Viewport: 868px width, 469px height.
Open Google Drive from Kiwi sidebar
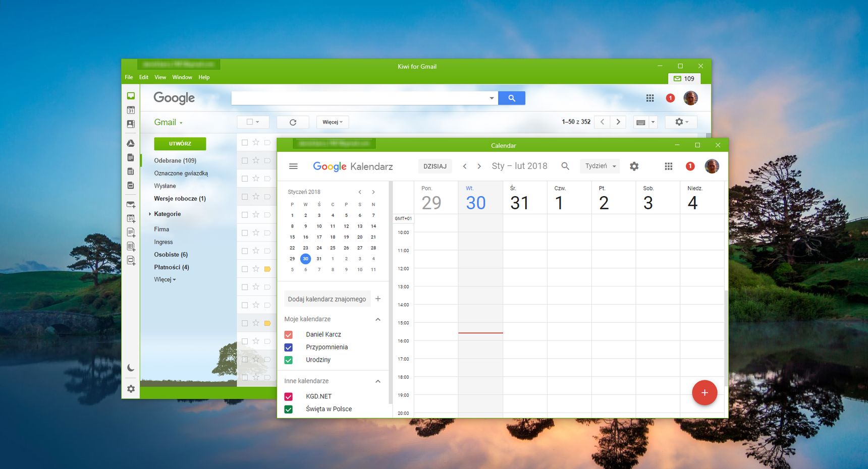(x=131, y=144)
